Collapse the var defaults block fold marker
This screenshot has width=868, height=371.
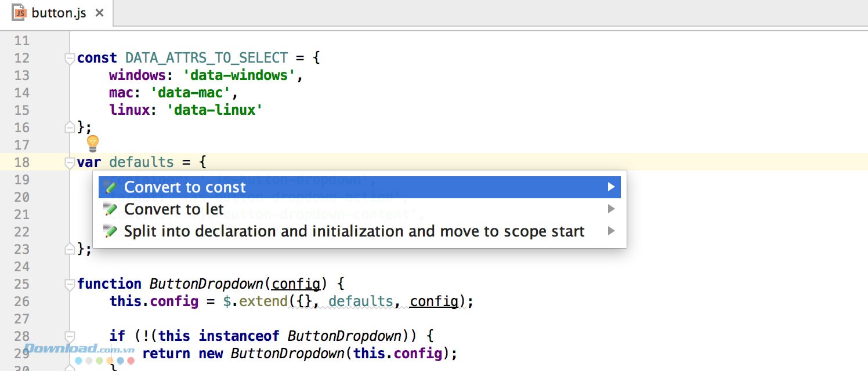(x=70, y=162)
